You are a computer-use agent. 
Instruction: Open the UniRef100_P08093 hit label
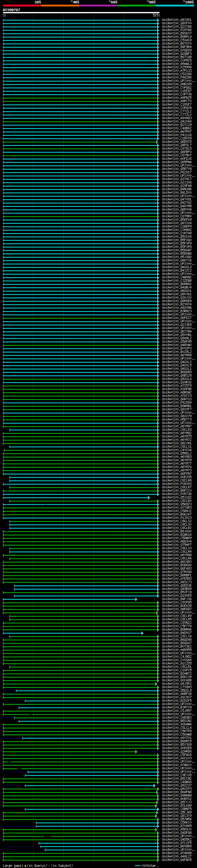[176, 484]
